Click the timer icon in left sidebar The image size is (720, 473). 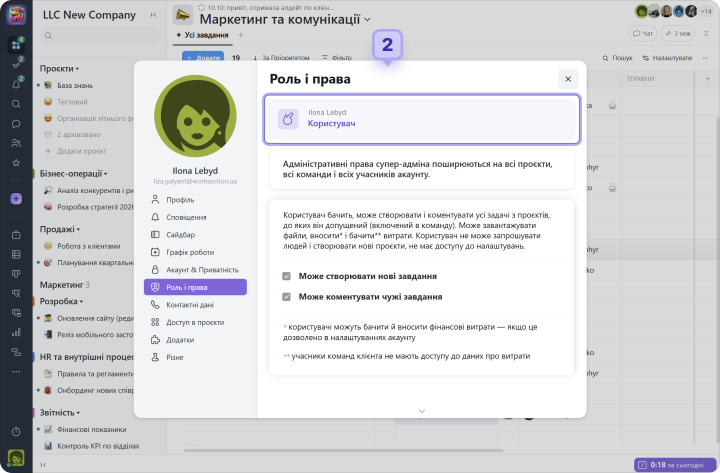click(x=16, y=429)
